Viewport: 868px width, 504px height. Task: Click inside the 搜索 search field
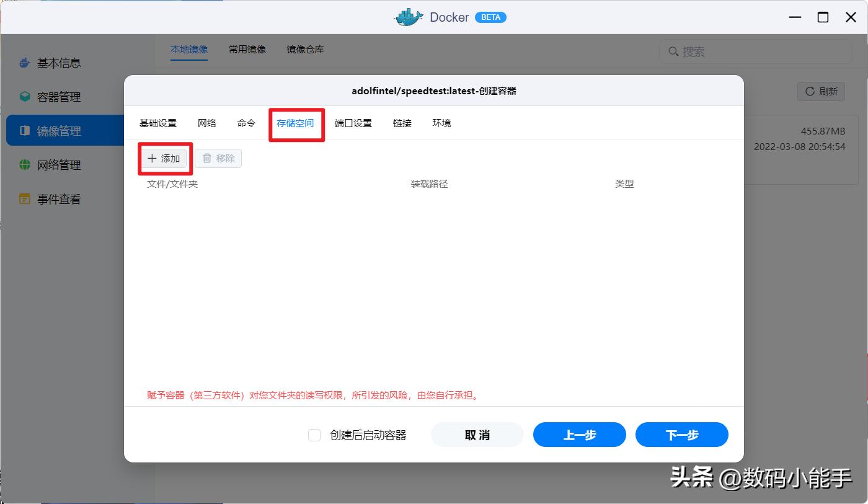coord(744,52)
